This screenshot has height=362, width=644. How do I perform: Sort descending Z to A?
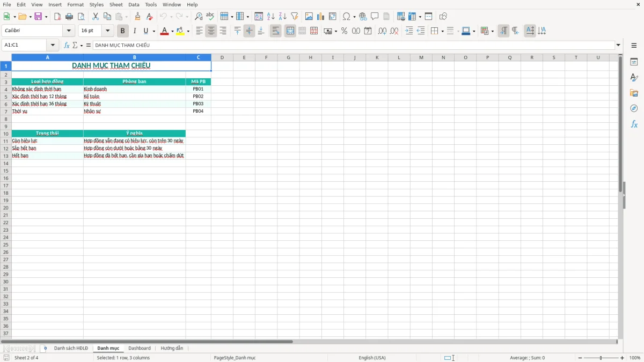pyautogui.click(x=282, y=17)
